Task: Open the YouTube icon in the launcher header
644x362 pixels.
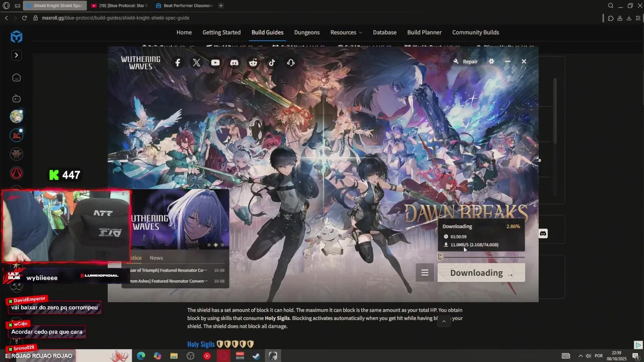Action: (215, 62)
